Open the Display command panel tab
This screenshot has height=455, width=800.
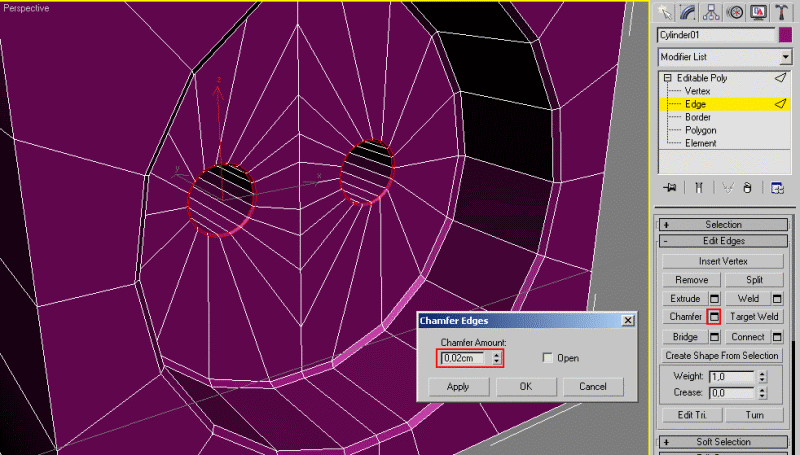coord(758,12)
